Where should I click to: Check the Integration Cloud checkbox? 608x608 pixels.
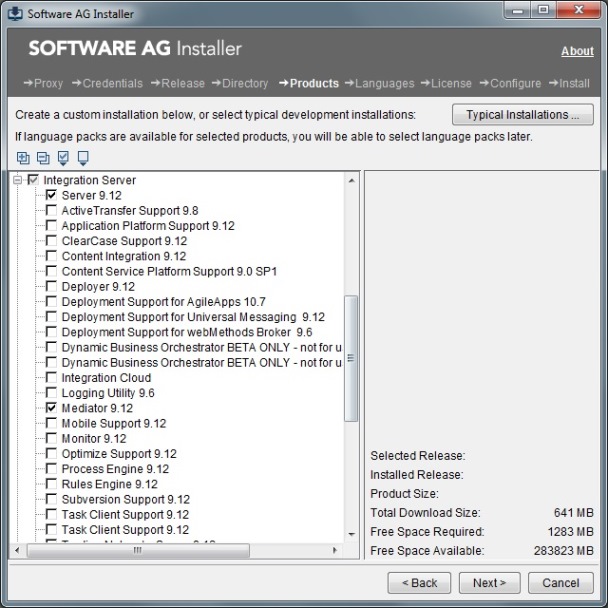[x=51, y=377]
